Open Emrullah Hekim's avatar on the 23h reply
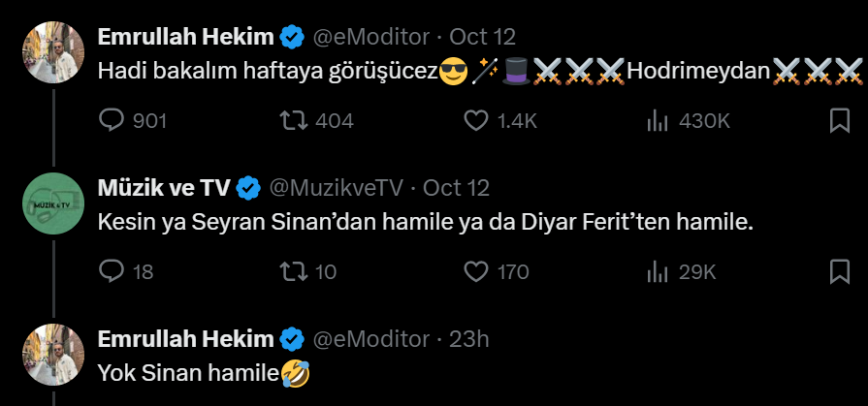This screenshot has width=868, height=406. click(x=54, y=355)
